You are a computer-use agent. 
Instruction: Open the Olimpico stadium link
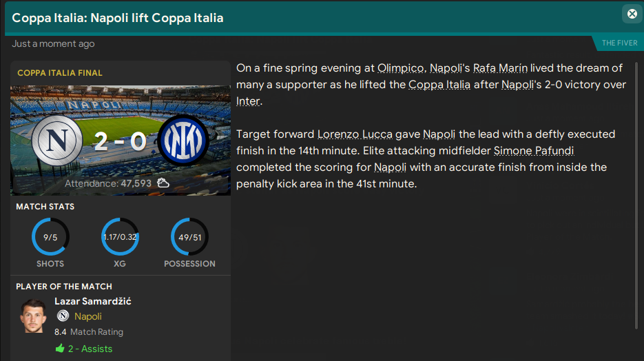coord(400,68)
